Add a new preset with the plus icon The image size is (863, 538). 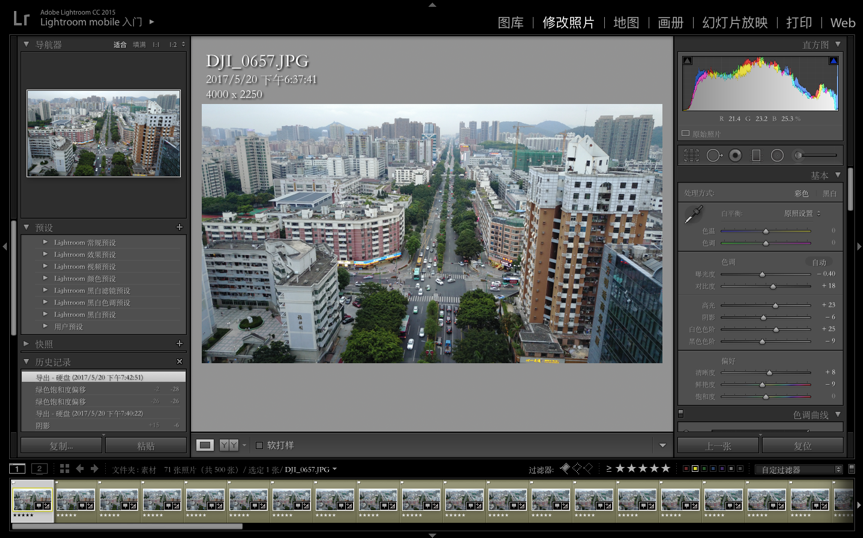coord(180,227)
